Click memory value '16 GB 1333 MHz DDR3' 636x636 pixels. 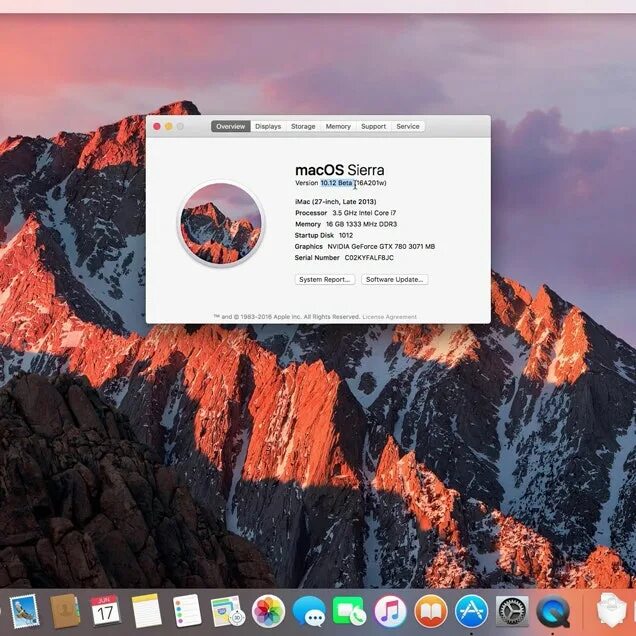(x=361, y=224)
